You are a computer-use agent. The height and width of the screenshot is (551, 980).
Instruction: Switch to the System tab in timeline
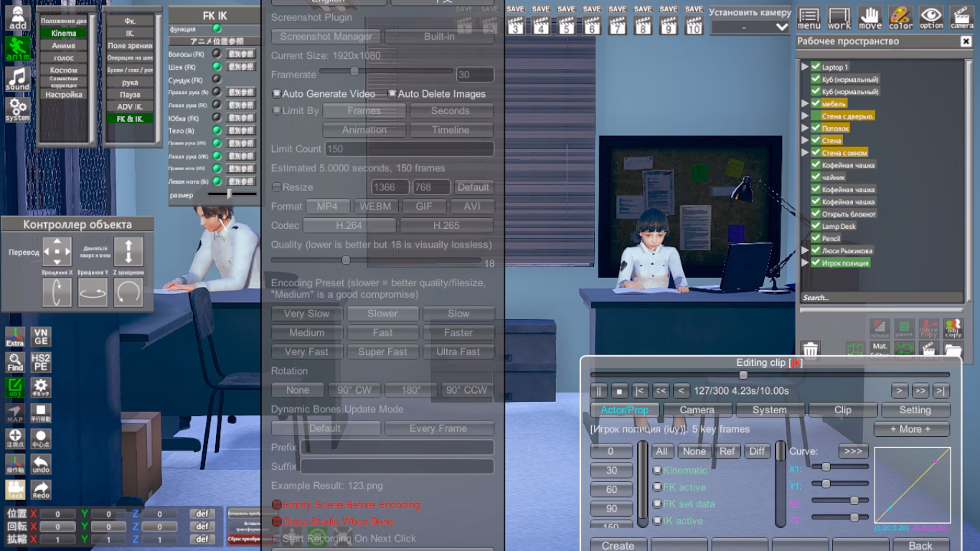click(770, 410)
